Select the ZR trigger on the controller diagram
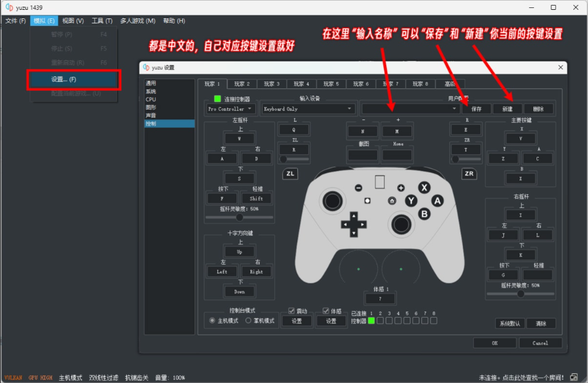 (468, 173)
